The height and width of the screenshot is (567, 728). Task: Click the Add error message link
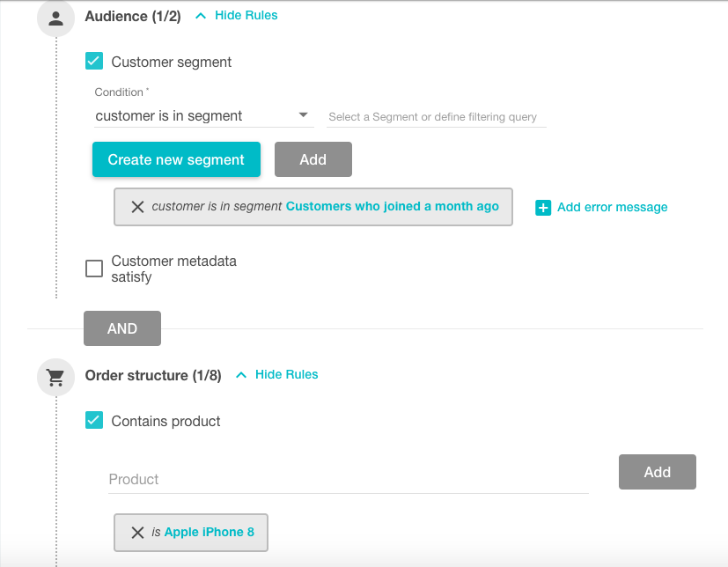(x=613, y=207)
